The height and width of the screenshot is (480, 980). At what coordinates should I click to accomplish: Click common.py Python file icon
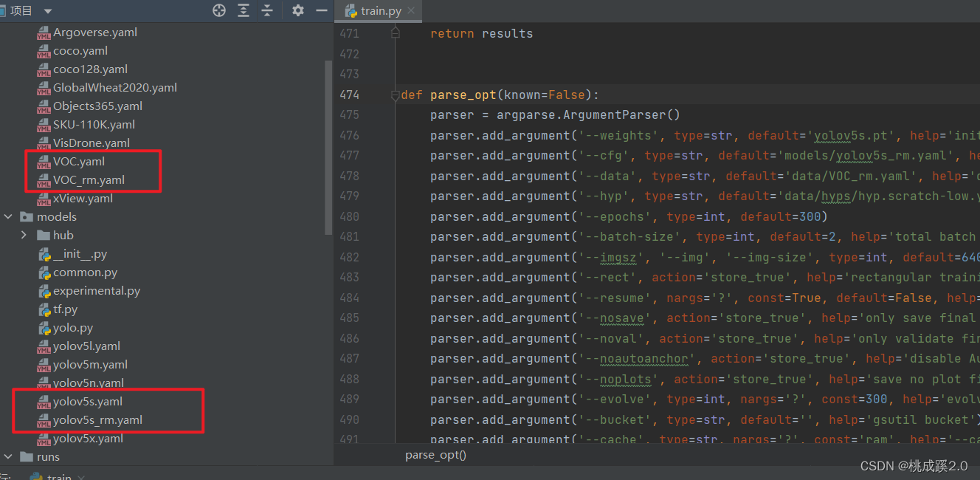tap(44, 272)
